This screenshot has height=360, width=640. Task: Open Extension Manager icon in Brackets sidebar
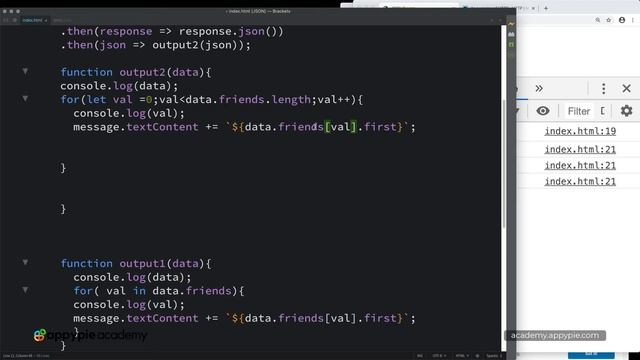click(x=511, y=34)
